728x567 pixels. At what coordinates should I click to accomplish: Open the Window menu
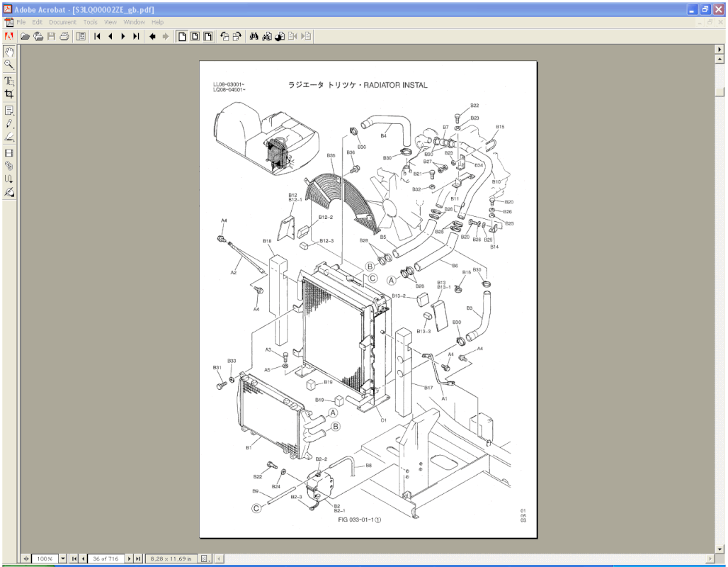(134, 22)
